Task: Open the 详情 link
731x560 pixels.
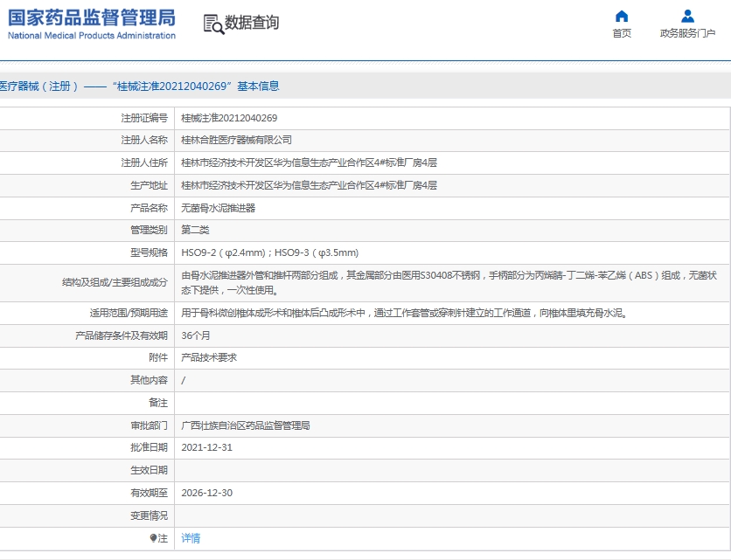Action: pyautogui.click(x=191, y=538)
